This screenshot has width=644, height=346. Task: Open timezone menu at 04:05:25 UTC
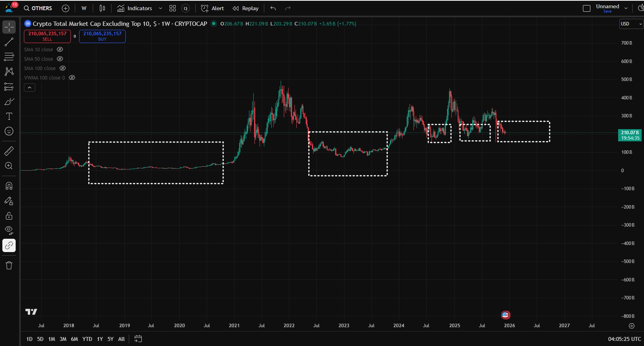(624, 339)
